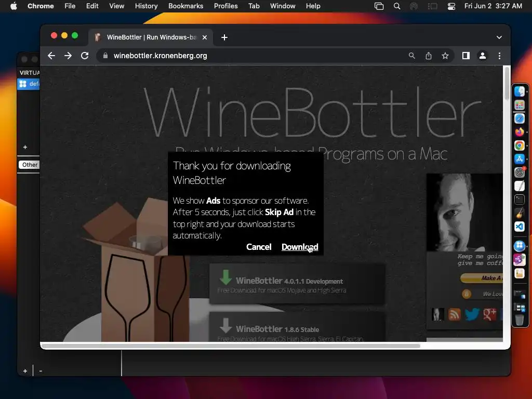Toggle Chrome side panel
Screen dimensions: 532x399
coord(466,56)
